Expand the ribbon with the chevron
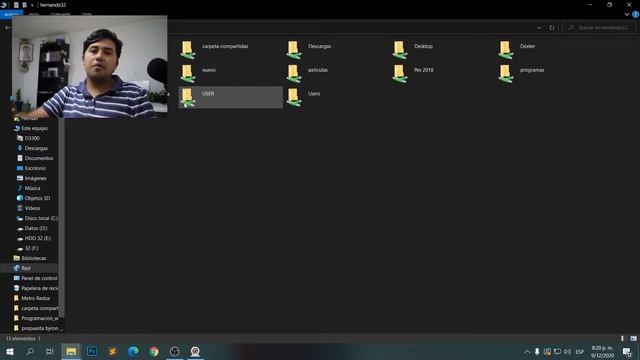Image resolution: width=640 pixels, height=360 pixels. click(x=627, y=14)
